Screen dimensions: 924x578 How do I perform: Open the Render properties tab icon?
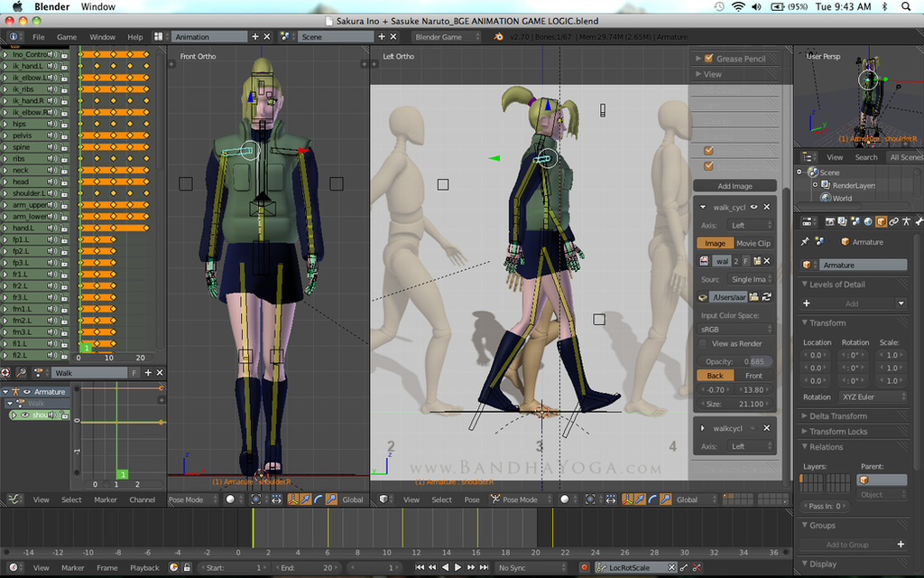(830, 222)
